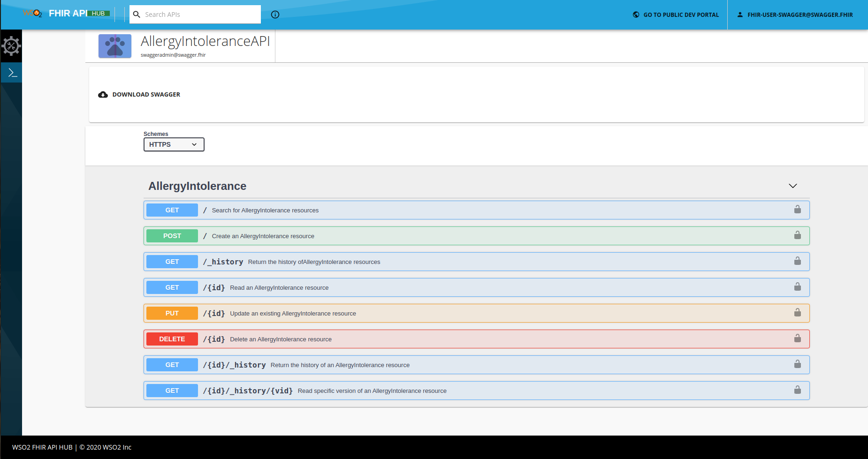Screen dimensions: 868x459
Task: Expand PUT /{id} Update operation
Action: 477,313
